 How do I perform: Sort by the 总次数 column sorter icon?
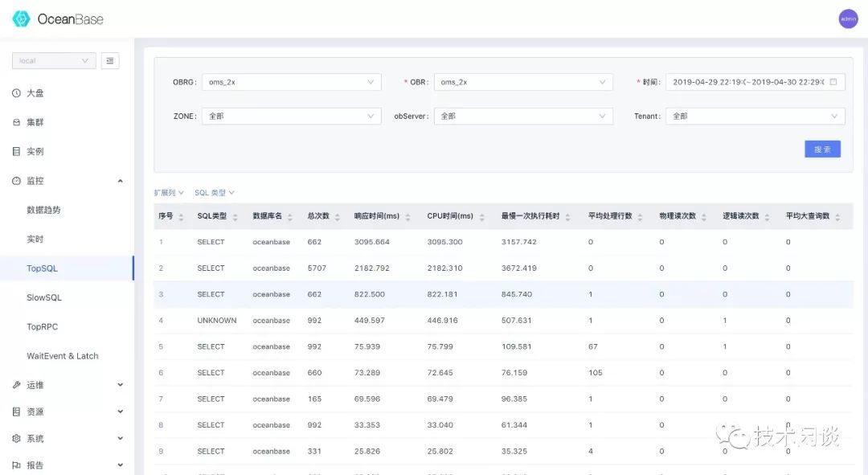point(337,217)
